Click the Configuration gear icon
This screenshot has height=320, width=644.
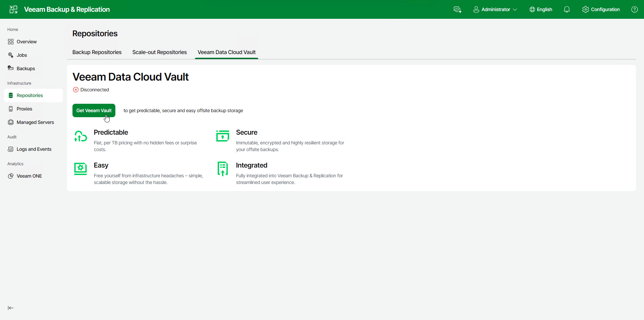point(586,9)
